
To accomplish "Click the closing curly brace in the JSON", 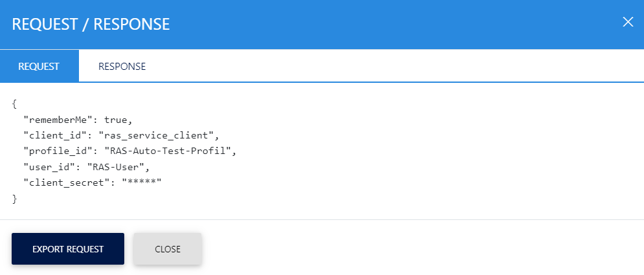I will 14,199.
